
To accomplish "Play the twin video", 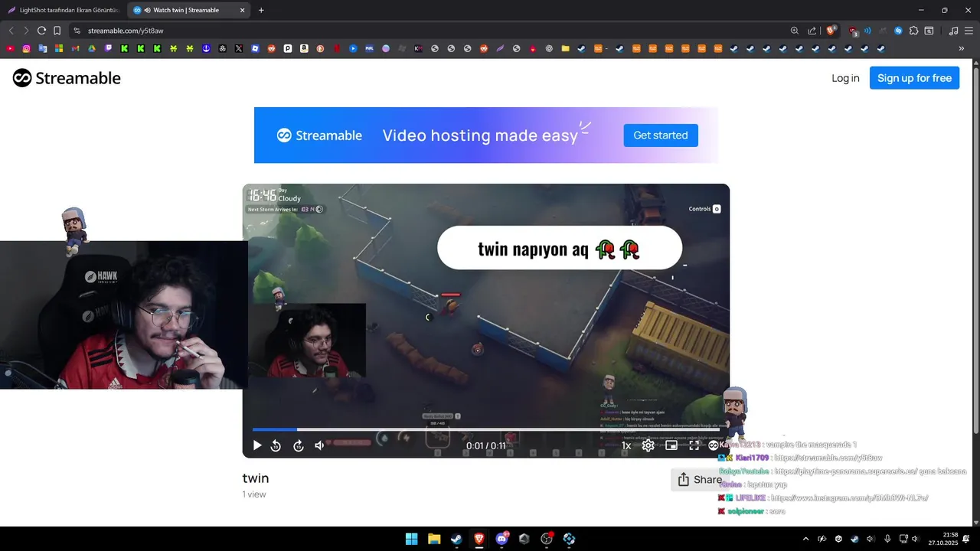I will (x=257, y=445).
